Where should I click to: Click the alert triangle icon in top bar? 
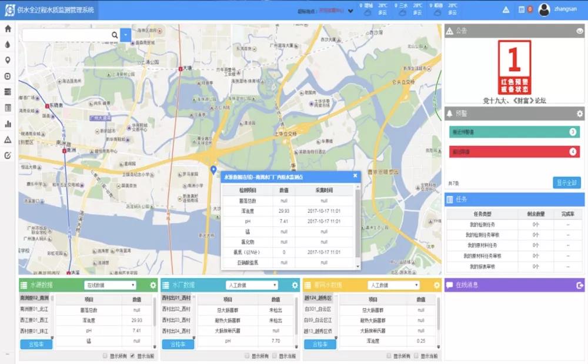(506, 9)
